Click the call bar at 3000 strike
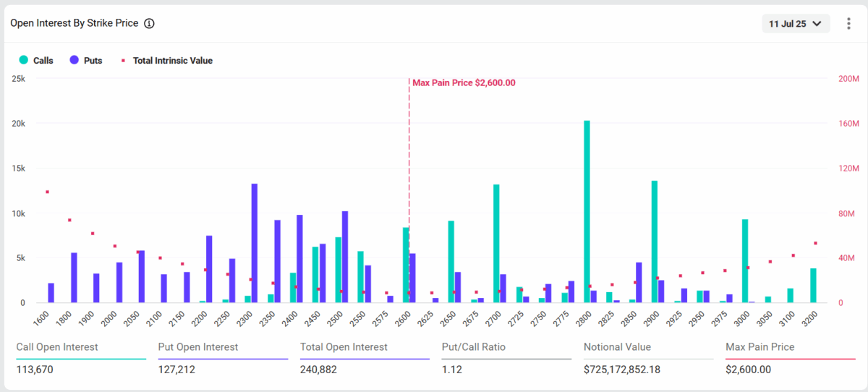Image resolution: width=868 pixels, height=392 pixels. (745, 260)
